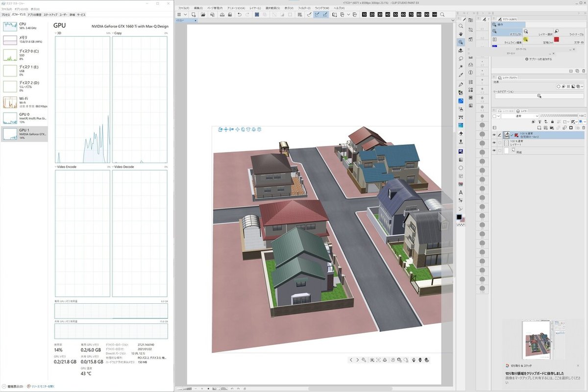Open オプション menu in Task Manager
The width and height of the screenshot is (588, 392).
21,9
